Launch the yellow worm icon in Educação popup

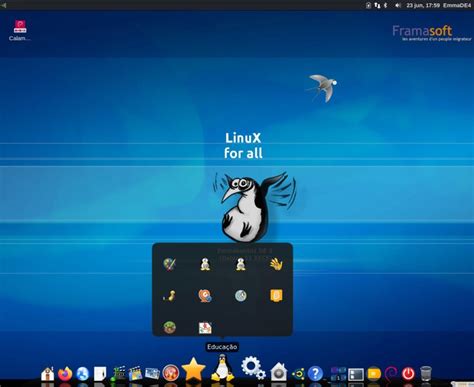pos(170,296)
